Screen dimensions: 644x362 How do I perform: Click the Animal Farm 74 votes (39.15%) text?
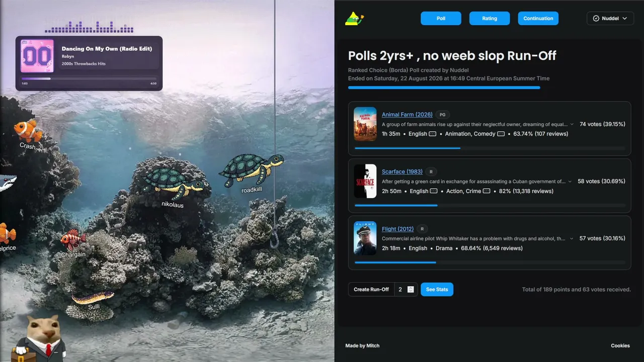(602, 124)
